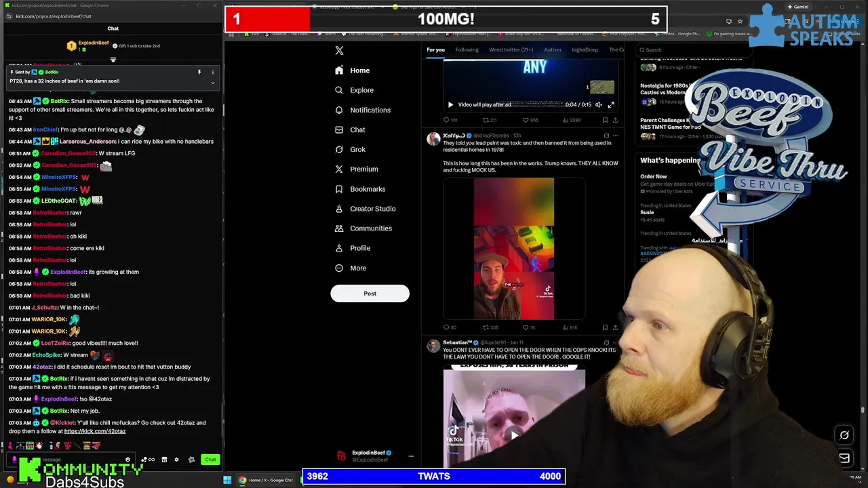Click the Communities icon in X sidebar
This screenshot has width=868, height=488.
tap(339, 228)
